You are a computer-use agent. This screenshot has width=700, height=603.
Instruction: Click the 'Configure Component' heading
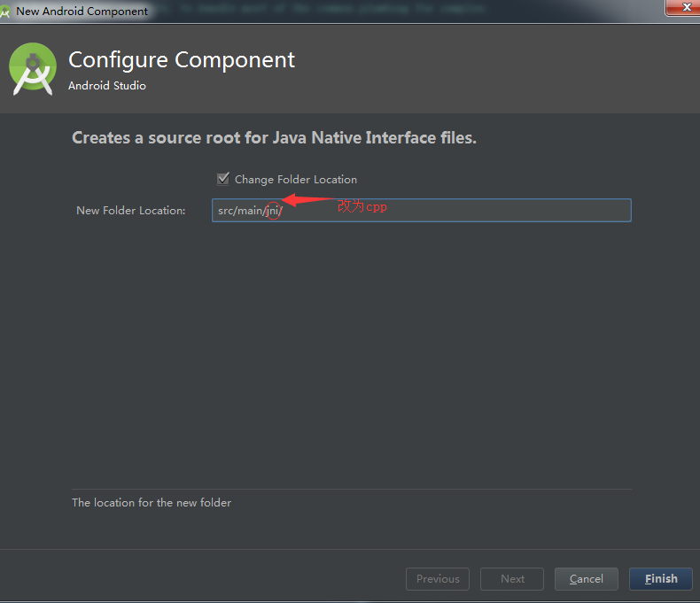click(x=182, y=60)
